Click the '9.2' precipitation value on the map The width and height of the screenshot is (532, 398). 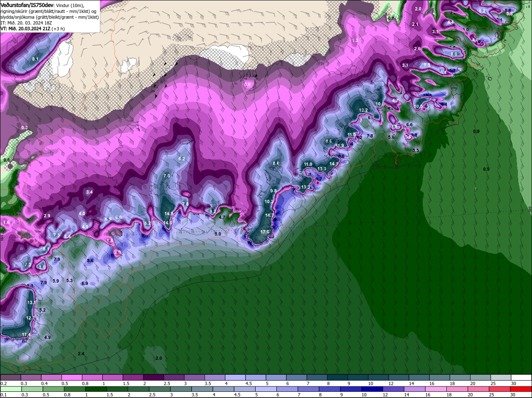[213, 211]
